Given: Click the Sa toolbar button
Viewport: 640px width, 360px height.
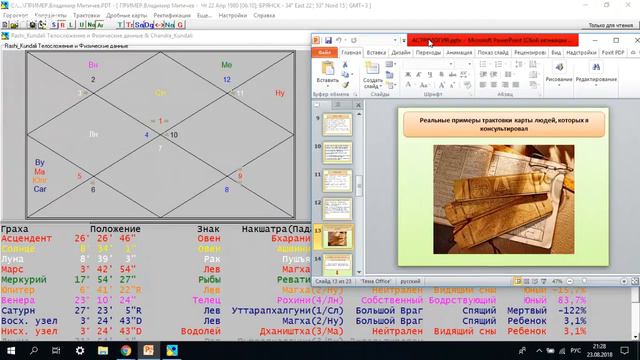Looking at the screenshot, I should (139, 25).
